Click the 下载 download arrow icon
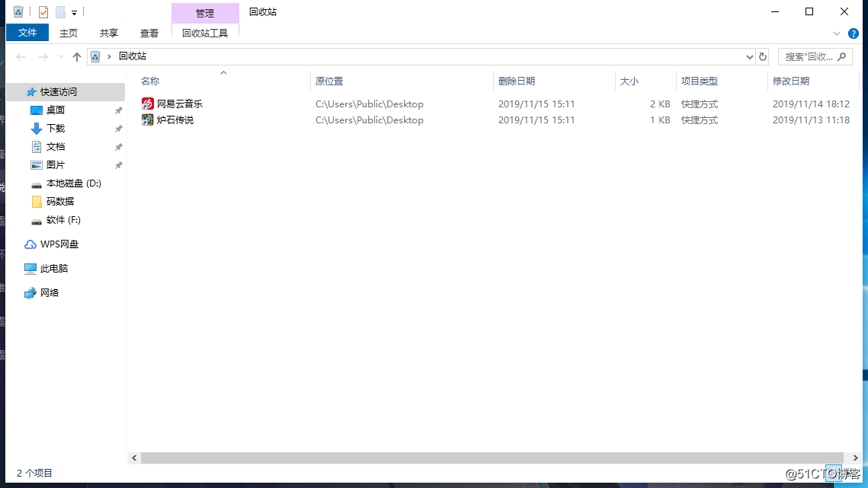This screenshot has width=868, height=488. (37, 129)
